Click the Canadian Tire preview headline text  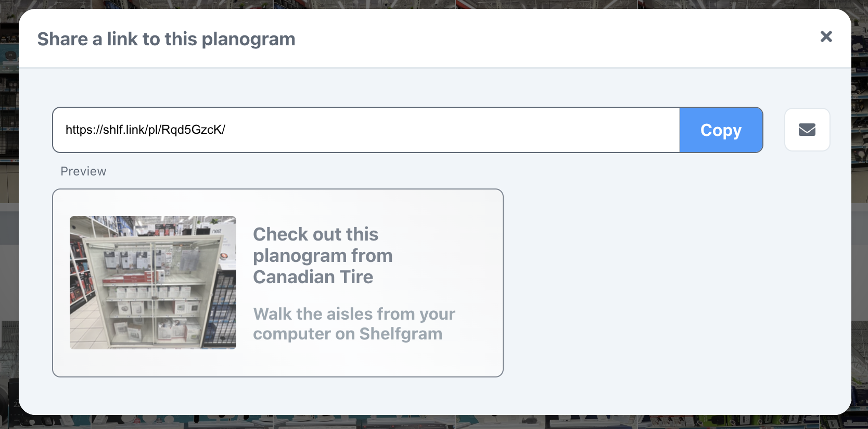(x=323, y=255)
